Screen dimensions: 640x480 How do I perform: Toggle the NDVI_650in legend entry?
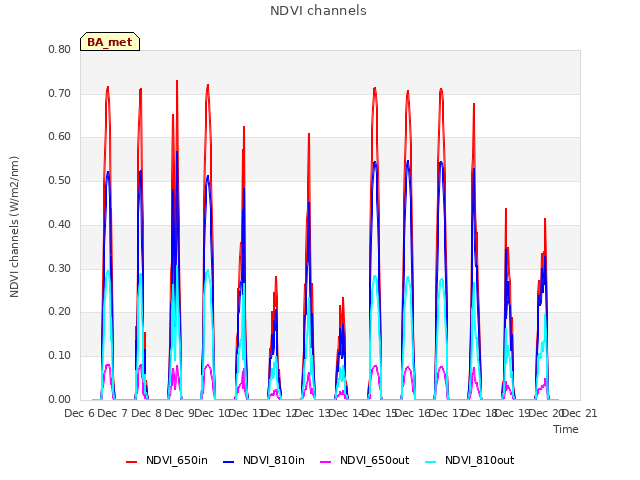coord(167,460)
